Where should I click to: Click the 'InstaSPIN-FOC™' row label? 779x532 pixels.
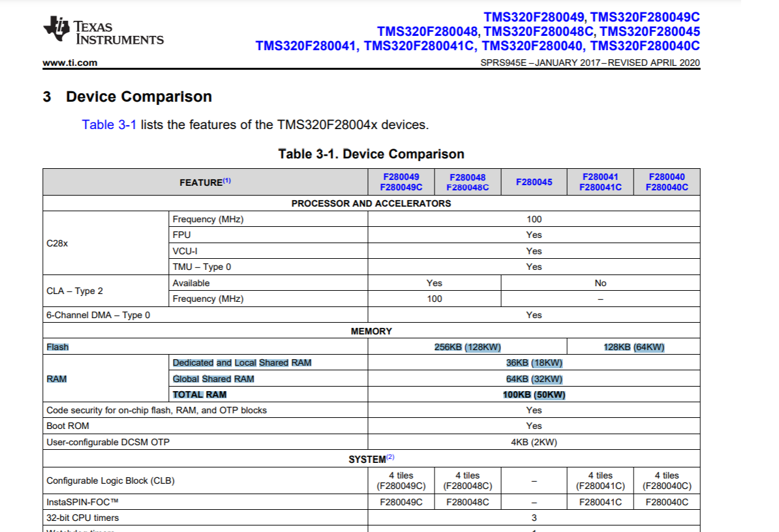pyautogui.click(x=82, y=502)
